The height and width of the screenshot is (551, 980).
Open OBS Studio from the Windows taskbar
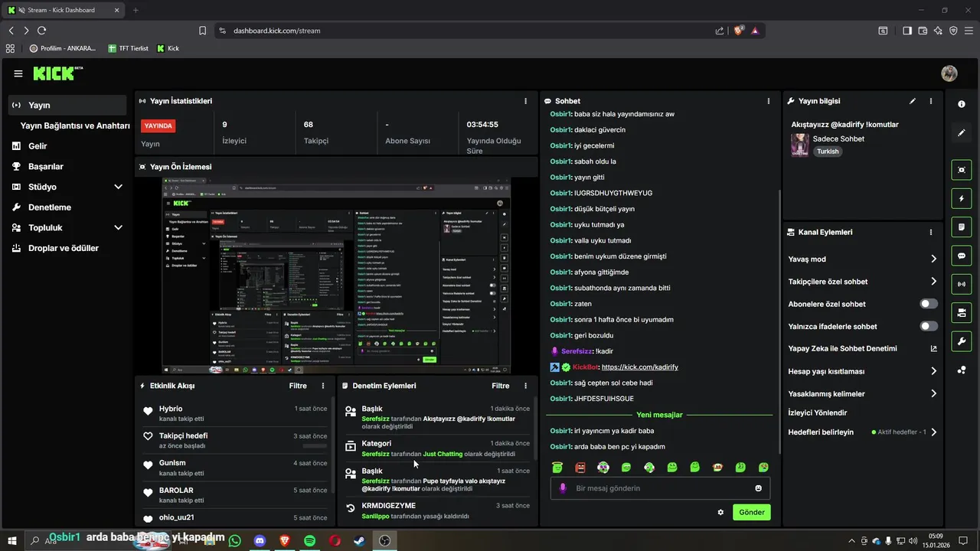(384, 540)
